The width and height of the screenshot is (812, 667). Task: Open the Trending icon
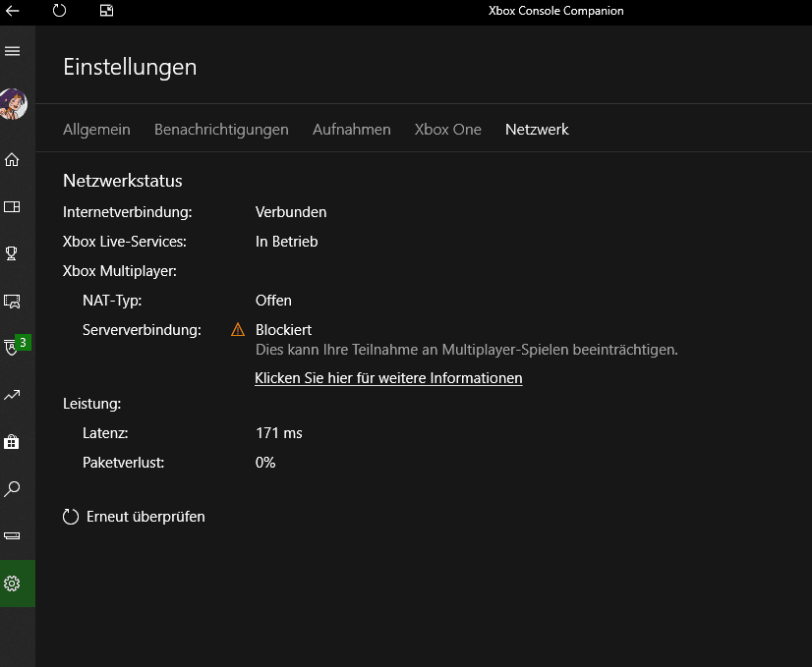pos(12,395)
